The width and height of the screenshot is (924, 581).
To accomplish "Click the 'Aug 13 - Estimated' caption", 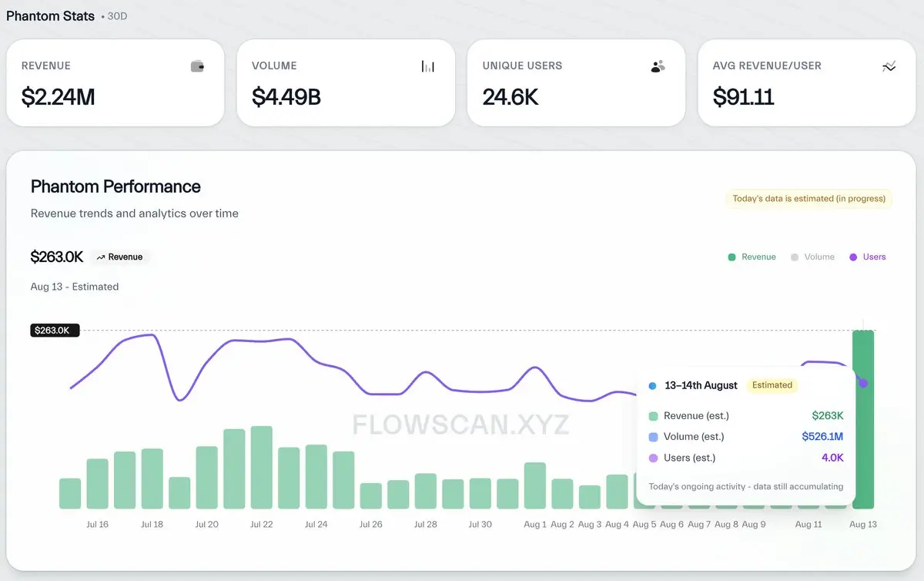I will [x=75, y=287].
